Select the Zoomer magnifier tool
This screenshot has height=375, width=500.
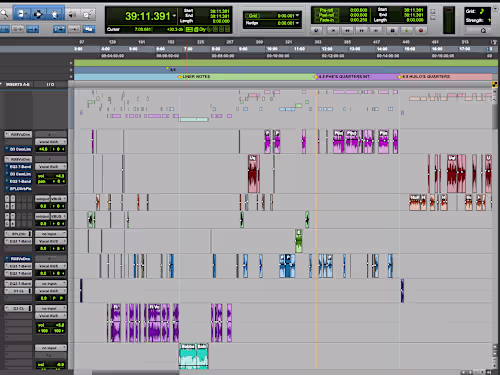[5, 14]
